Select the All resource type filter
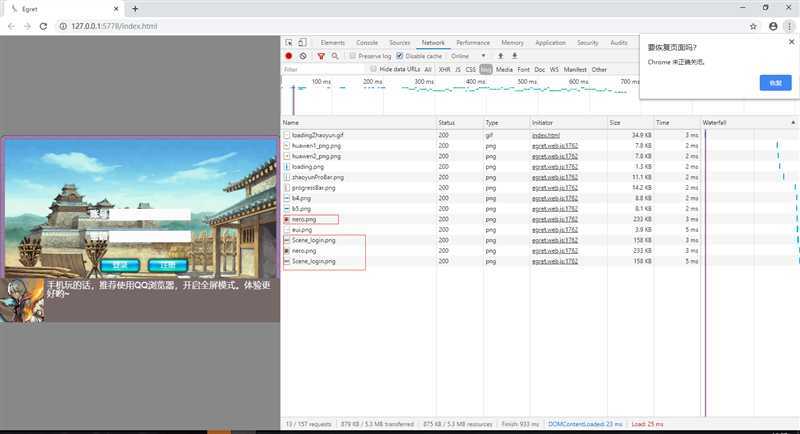Image resolution: width=800 pixels, height=434 pixels. click(428, 69)
